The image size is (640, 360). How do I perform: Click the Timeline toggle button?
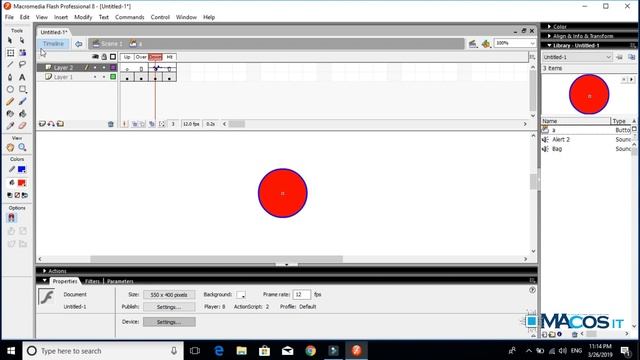(x=53, y=44)
